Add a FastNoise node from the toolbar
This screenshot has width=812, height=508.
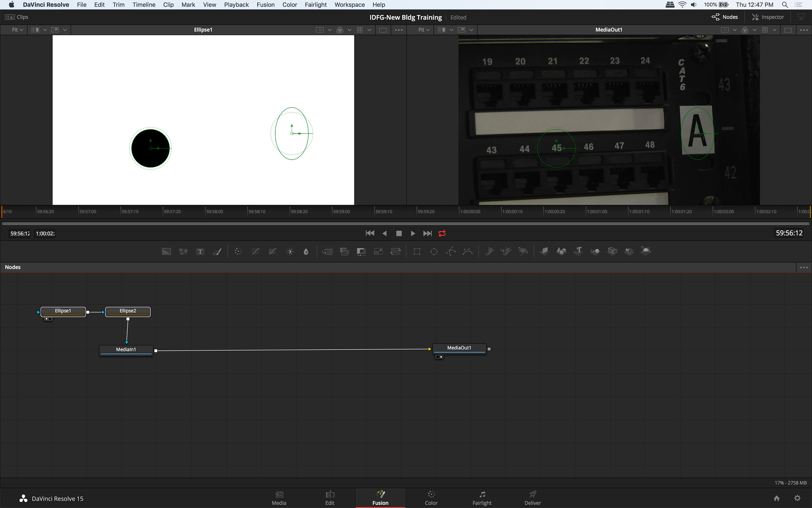click(x=183, y=251)
